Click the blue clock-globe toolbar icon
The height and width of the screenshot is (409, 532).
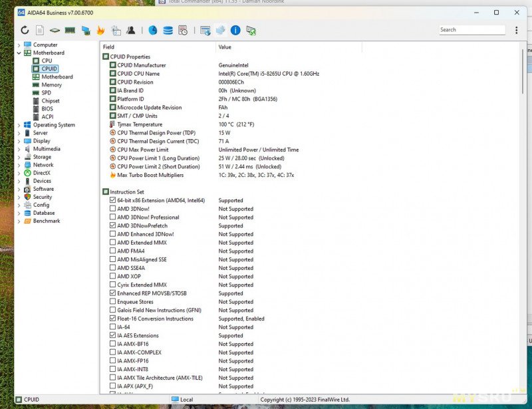pos(153,30)
